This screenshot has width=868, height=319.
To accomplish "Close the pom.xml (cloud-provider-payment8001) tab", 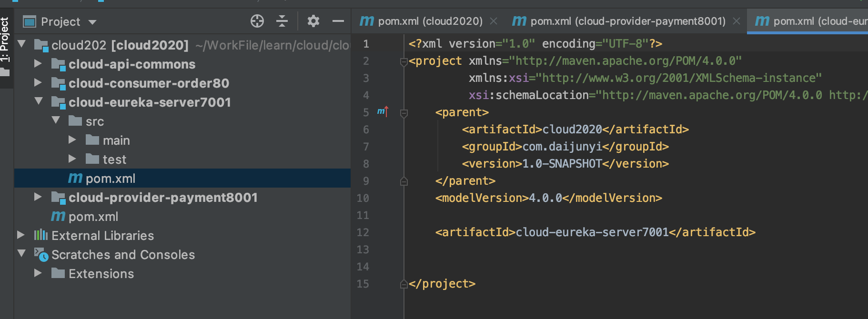I will [737, 21].
